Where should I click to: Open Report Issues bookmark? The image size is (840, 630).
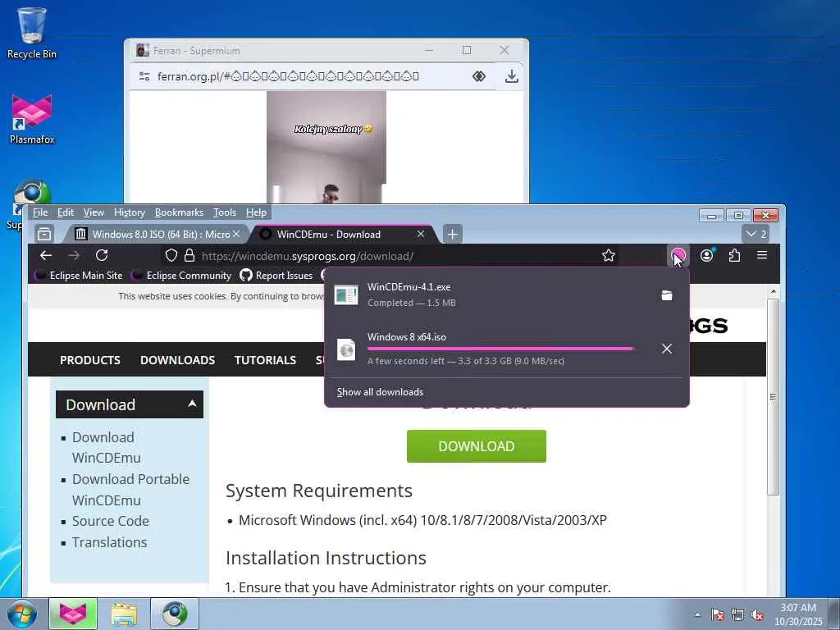click(x=276, y=276)
